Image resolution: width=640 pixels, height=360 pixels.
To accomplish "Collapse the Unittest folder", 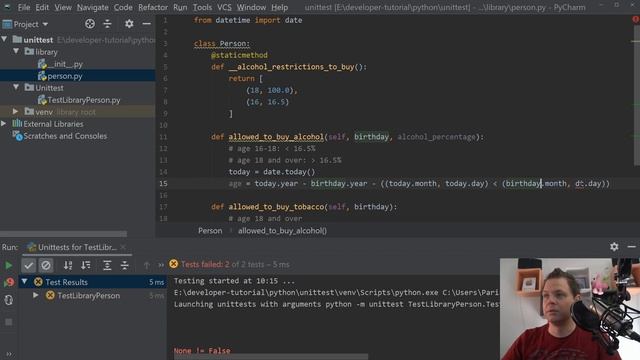I will pyautogui.click(x=16, y=87).
